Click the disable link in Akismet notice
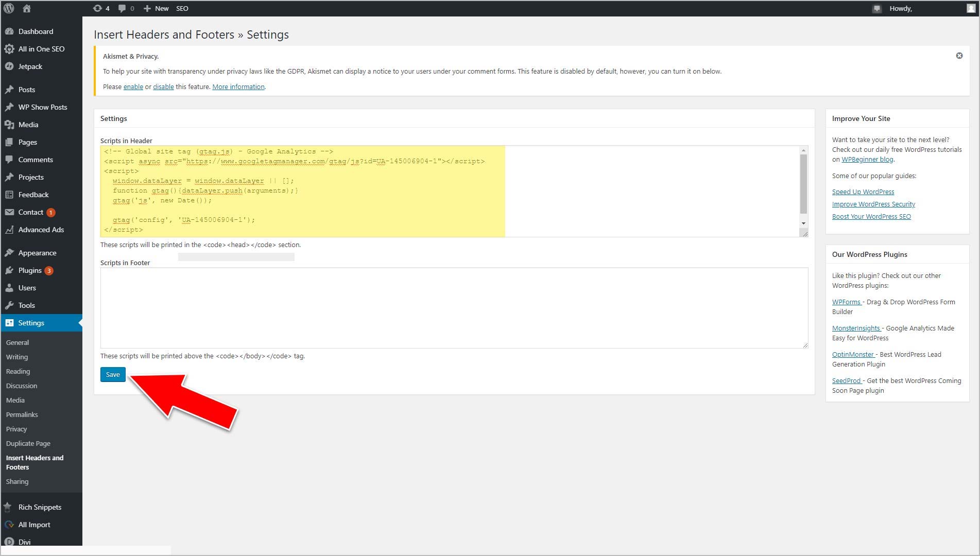 click(x=163, y=86)
